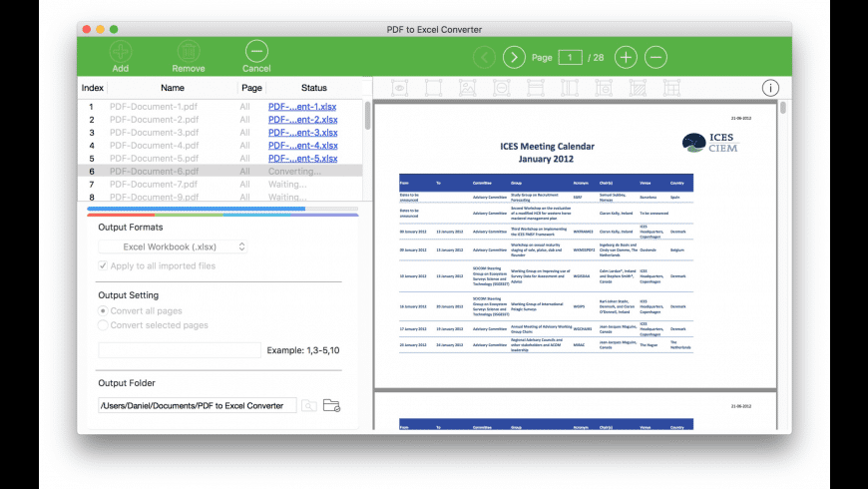Viewport: 868px width, 489px height.
Task: Select Convert all pages radio button
Action: 103,310
